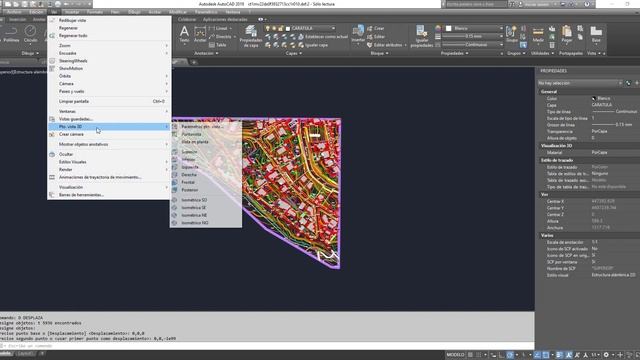Viewport: 640px width, 360px height.
Task: Open the 0.15 mm lineweight dropdown
Action: [x=473, y=36]
